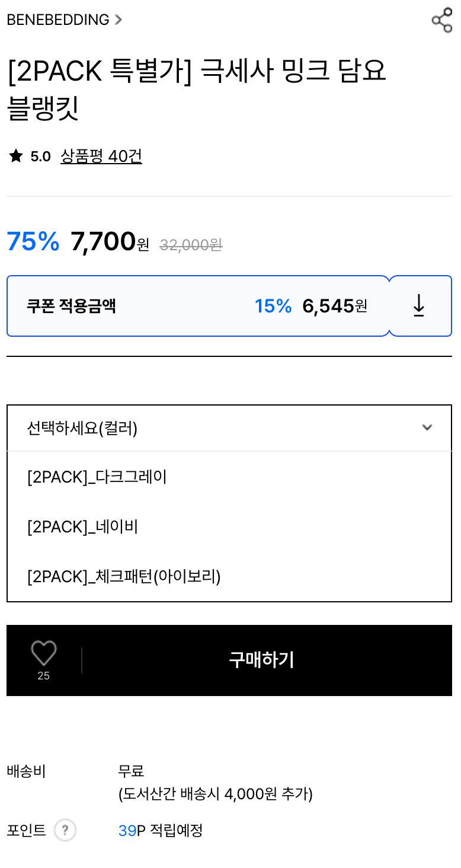461x868 pixels.
Task: Open the 상품평 40건 reviews link
Action: pos(101,157)
